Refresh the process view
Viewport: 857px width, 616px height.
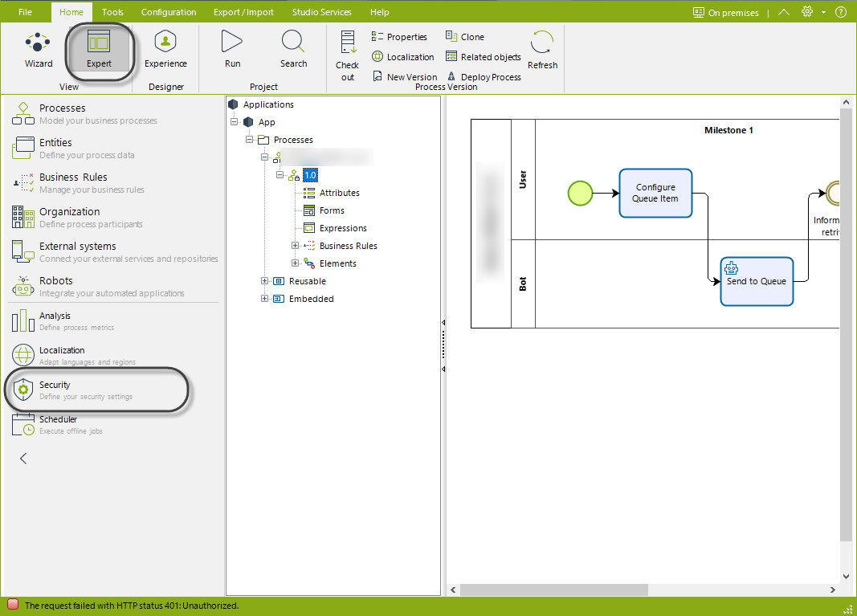click(542, 51)
